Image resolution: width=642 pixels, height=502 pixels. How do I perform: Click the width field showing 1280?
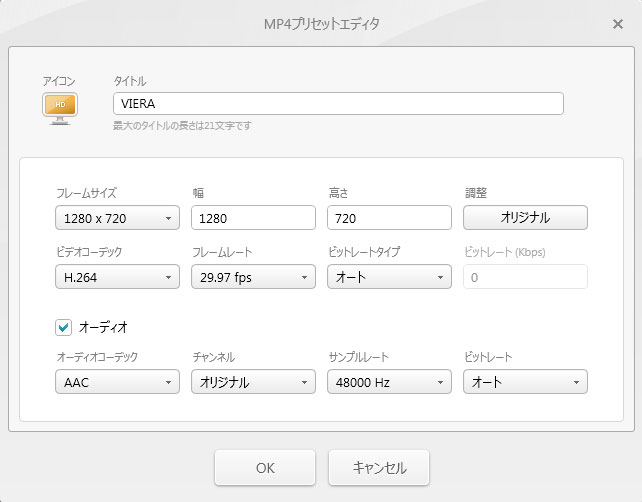tap(253, 218)
